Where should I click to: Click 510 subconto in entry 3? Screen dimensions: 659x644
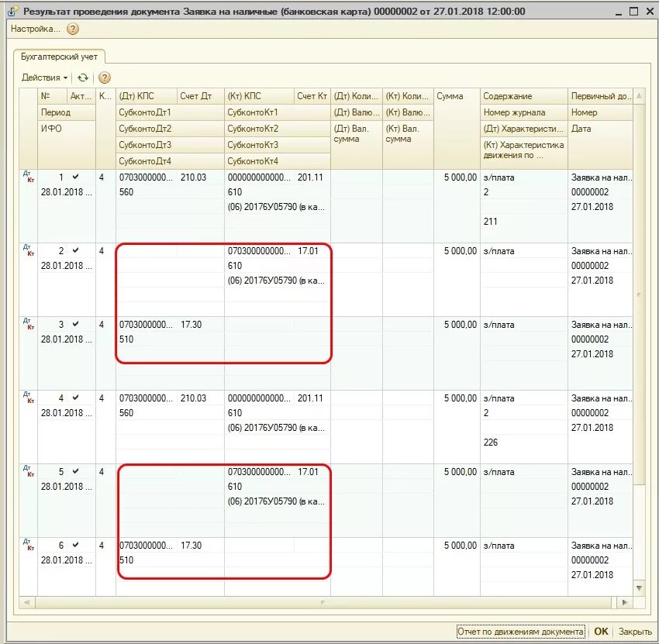[126, 339]
